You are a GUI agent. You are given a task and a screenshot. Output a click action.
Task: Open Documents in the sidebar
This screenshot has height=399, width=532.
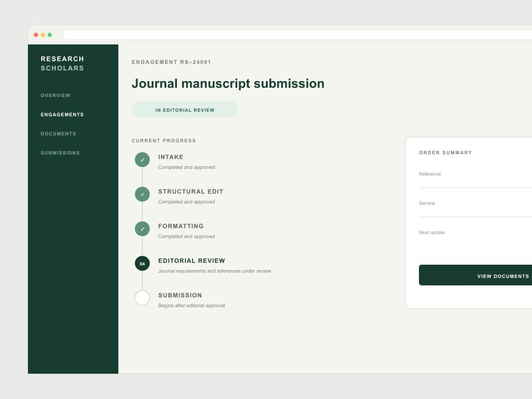[59, 134]
